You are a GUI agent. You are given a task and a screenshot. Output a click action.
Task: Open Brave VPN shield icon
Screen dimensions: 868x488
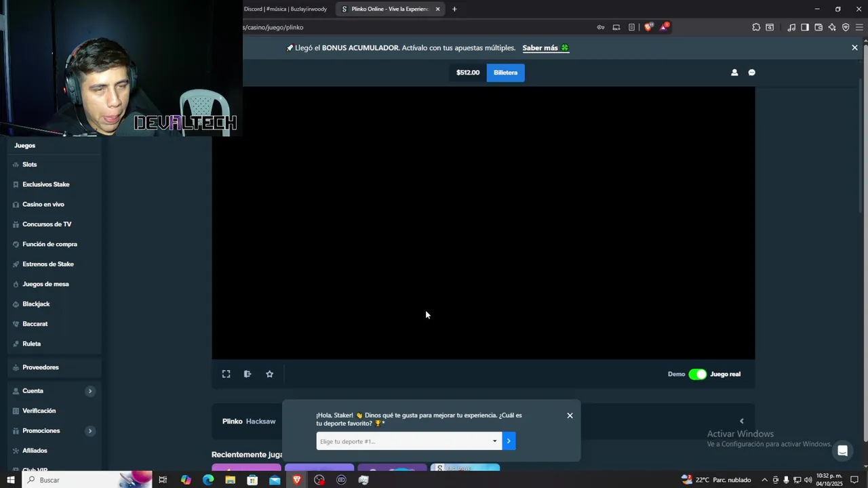846,27
